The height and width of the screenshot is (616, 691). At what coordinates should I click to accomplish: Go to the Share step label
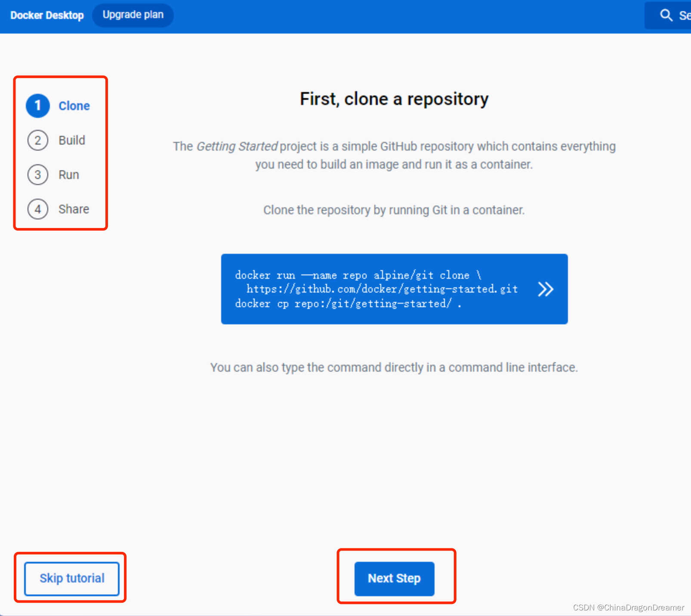[x=74, y=209]
